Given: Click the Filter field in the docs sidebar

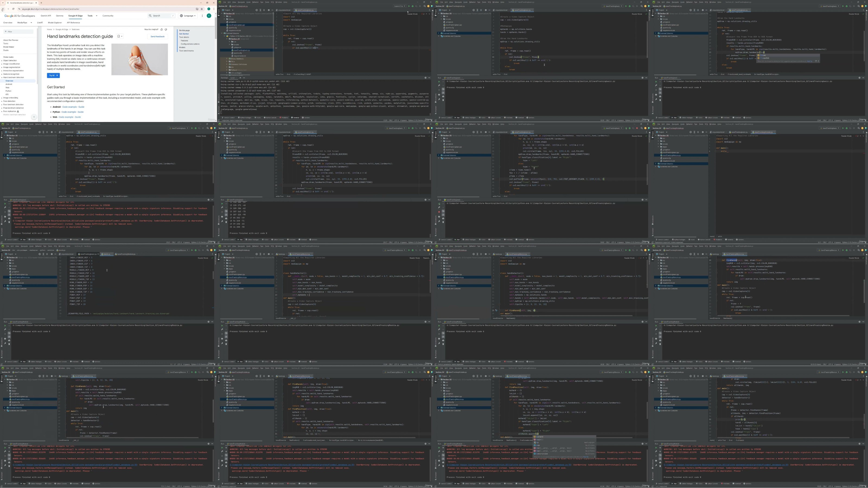Looking at the screenshot, I should point(18,32).
